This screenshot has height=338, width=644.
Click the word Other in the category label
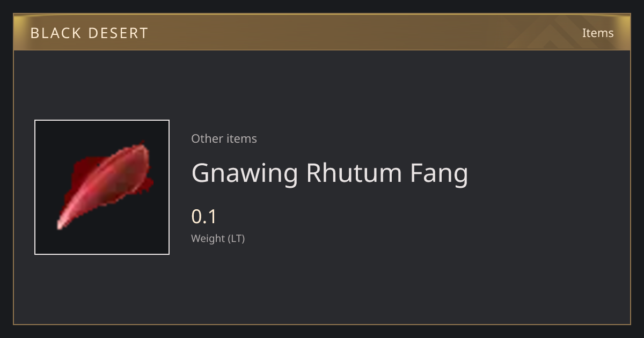207,138
